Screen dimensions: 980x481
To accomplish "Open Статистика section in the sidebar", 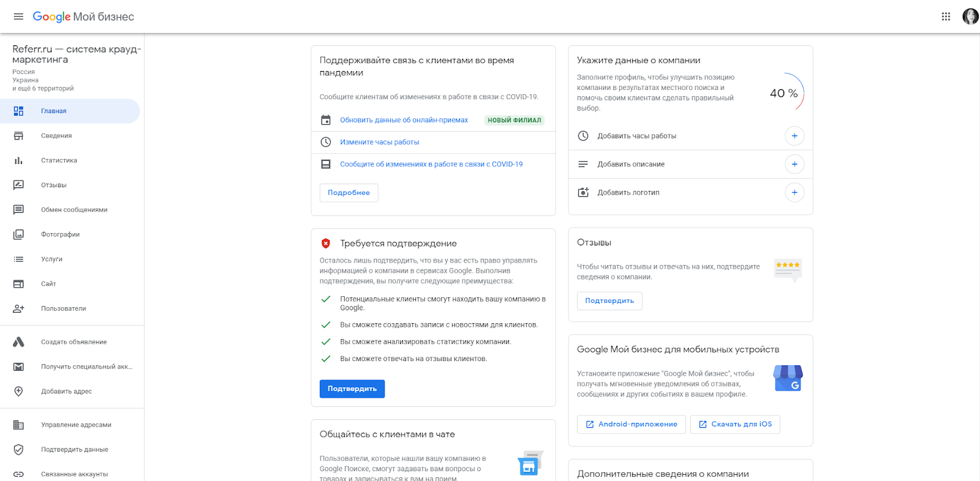I will (70, 160).
